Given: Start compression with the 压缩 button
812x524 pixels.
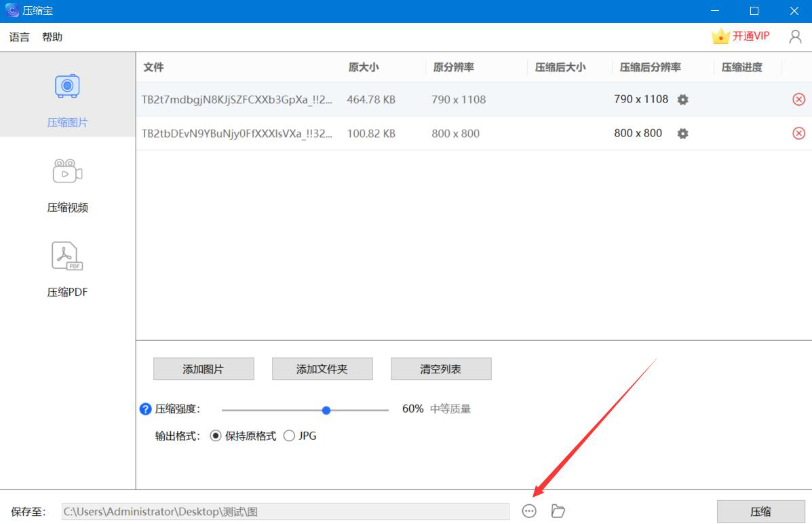Looking at the screenshot, I should point(760,512).
